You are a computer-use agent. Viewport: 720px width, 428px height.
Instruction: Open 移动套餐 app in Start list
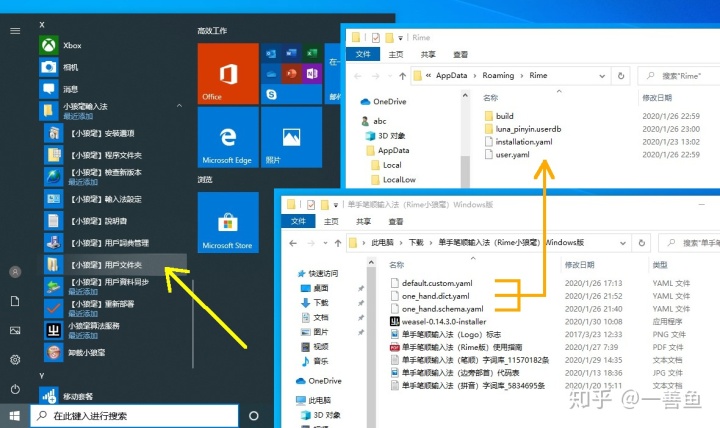point(110,396)
